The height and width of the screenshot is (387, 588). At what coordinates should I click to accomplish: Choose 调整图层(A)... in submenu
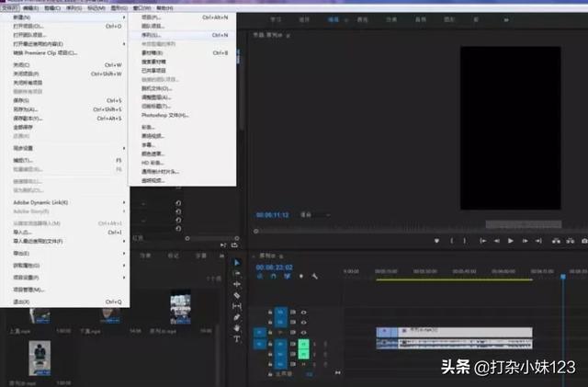(183, 97)
